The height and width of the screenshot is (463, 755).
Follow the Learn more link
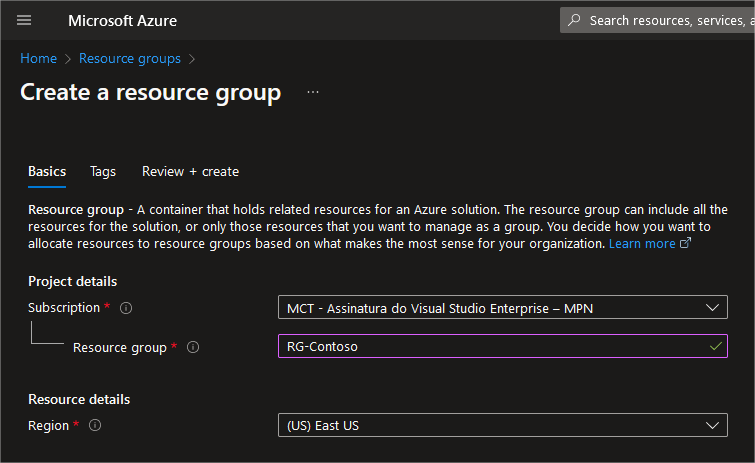642,244
